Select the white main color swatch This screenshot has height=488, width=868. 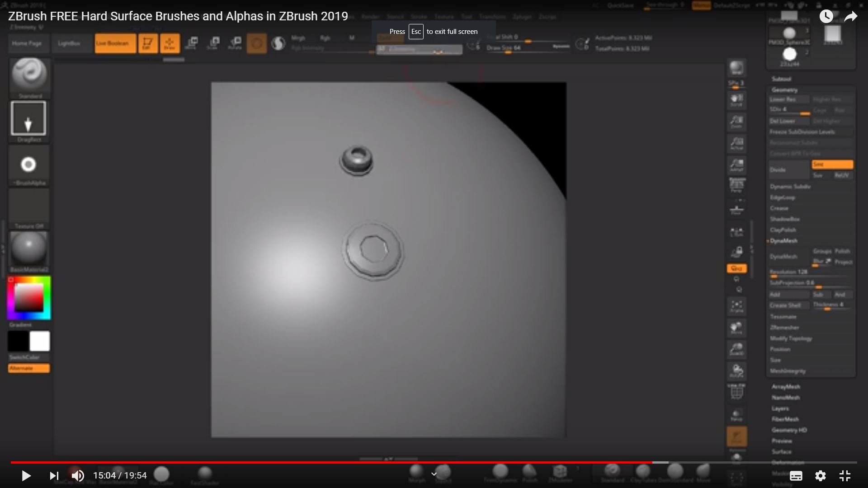tap(40, 341)
